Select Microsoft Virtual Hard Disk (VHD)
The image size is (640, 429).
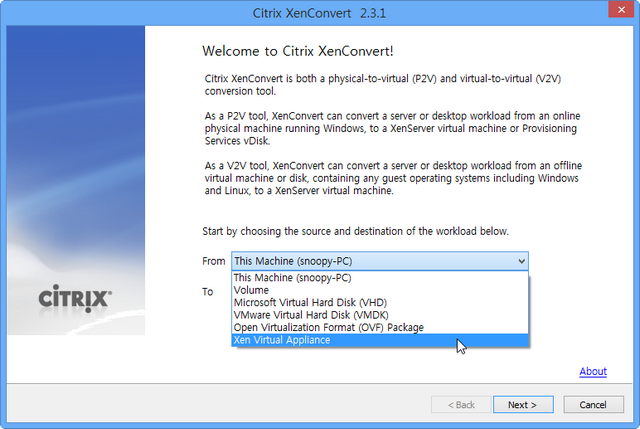tap(380, 303)
